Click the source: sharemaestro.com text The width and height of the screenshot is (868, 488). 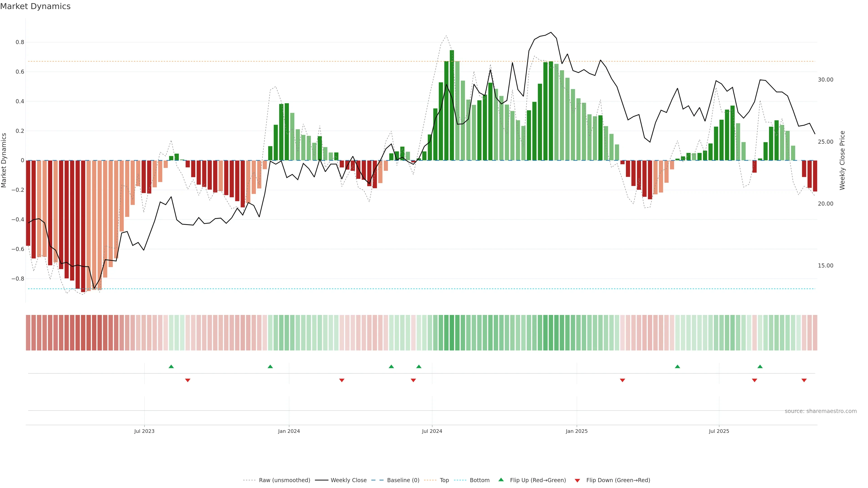(x=821, y=411)
